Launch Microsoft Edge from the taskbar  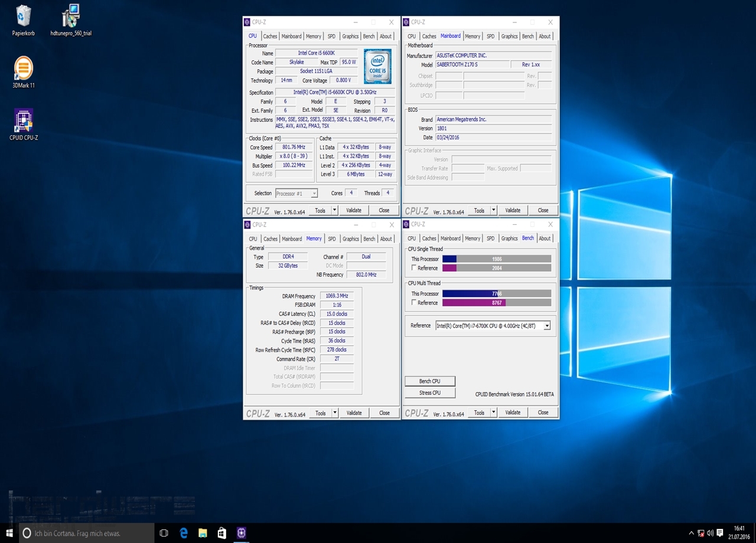184,533
